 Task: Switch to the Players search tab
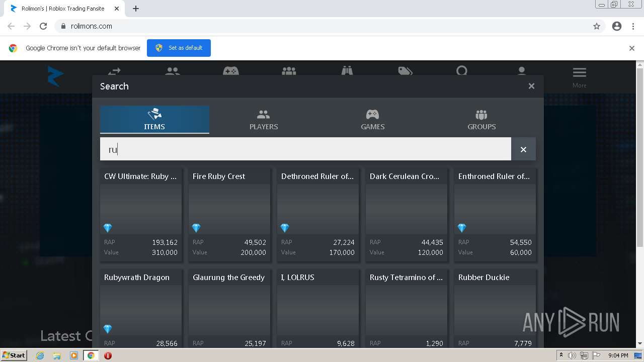click(x=264, y=120)
